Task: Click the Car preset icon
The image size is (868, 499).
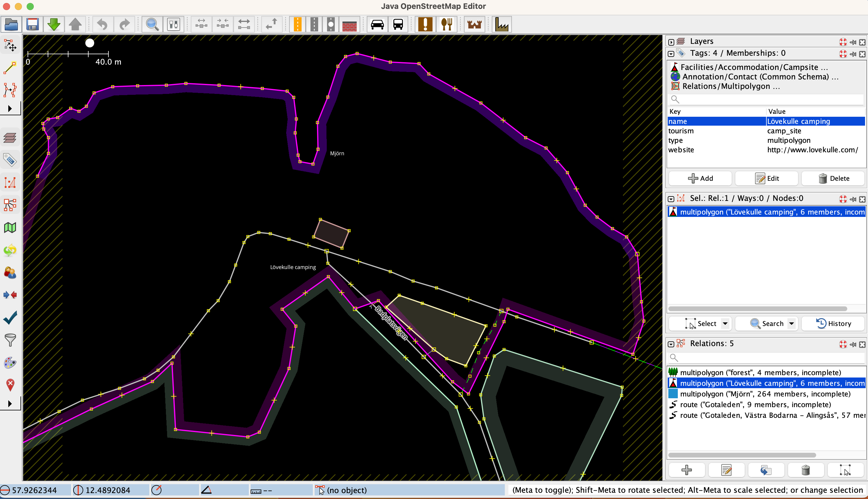Action: pyautogui.click(x=377, y=24)
